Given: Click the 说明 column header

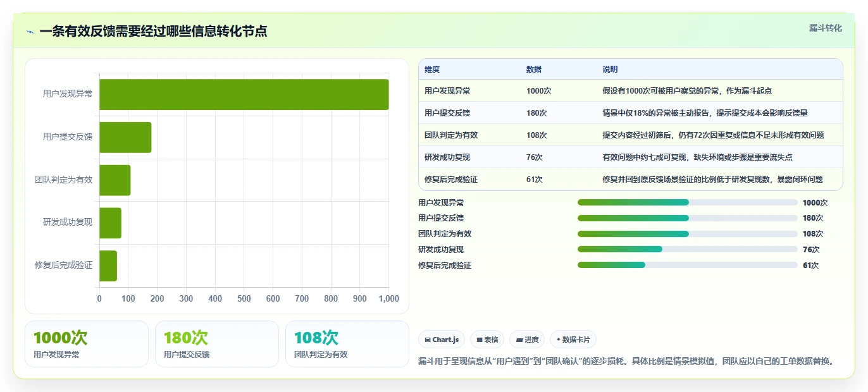Looking at the screenshot, I should pyautogui.click(x=611, y=70).
